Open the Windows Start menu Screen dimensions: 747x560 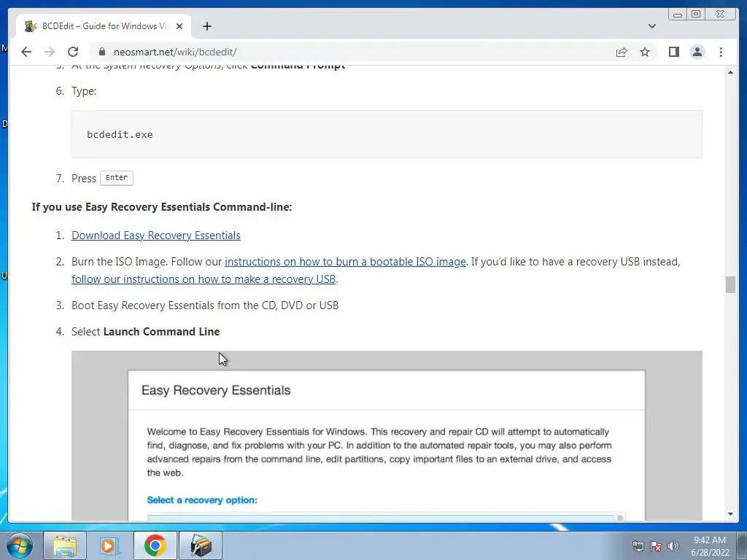20,545
